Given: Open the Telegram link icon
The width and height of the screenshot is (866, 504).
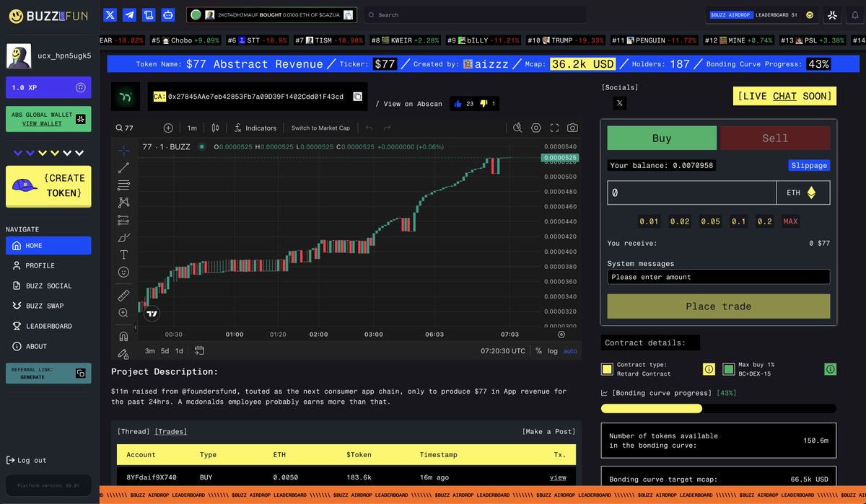Looking at the screenshot, I should (129, 14).
